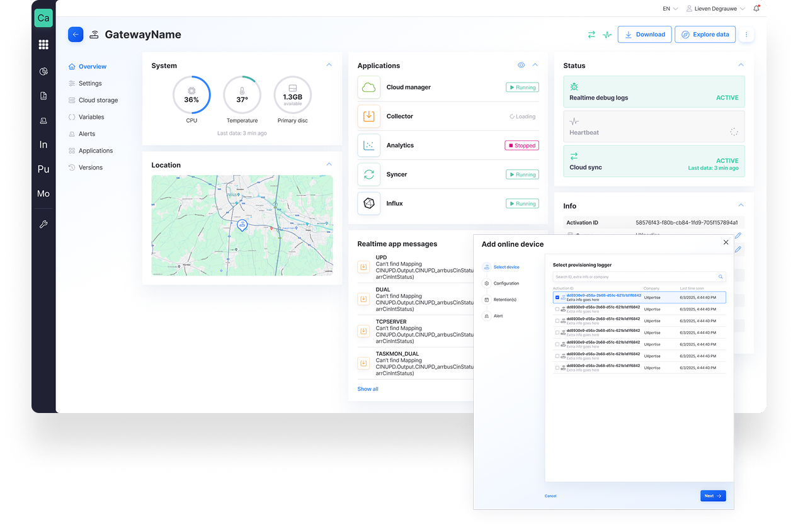Screen dimensions: 798x532
Task: Click the Download button
Action: [644, 35]
